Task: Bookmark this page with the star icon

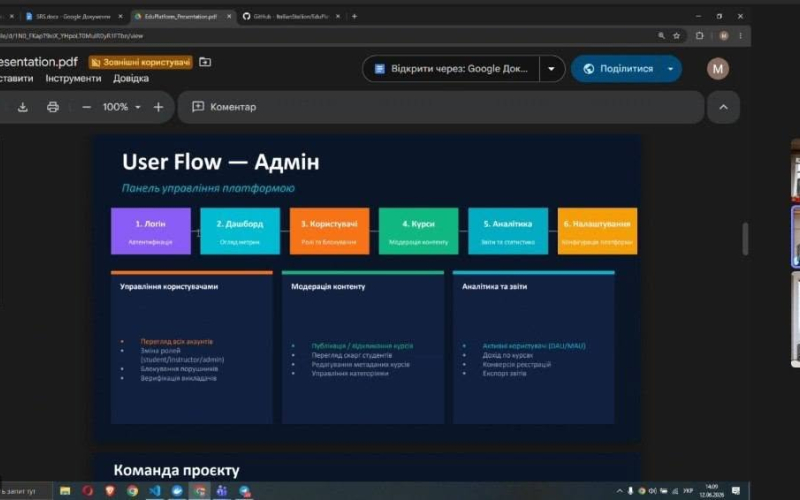Action: [677, 36]
